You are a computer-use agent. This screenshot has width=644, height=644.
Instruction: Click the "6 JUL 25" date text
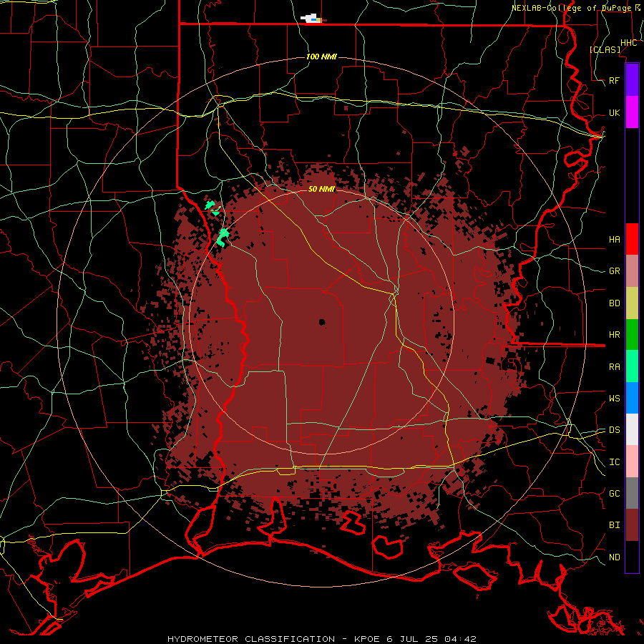pos(413,639)
